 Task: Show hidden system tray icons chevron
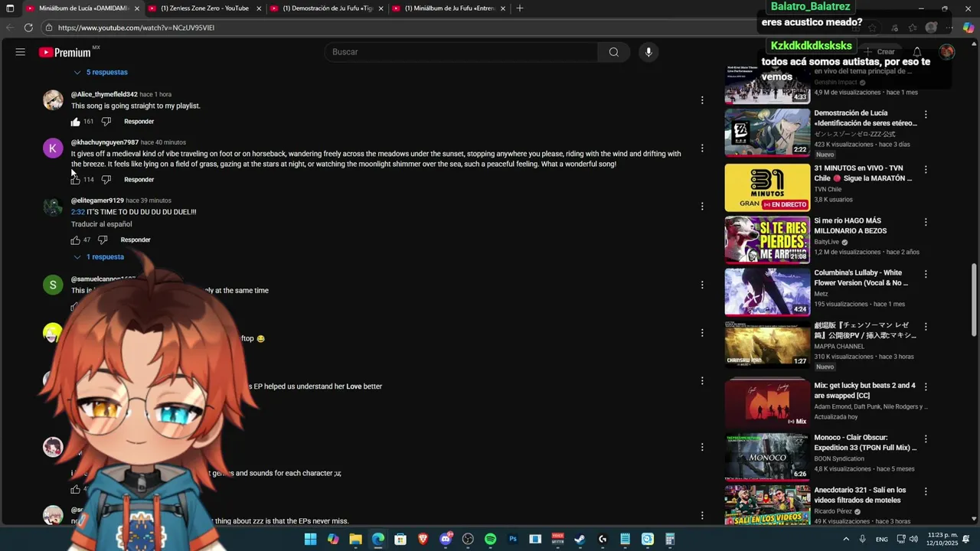point(846,540)
